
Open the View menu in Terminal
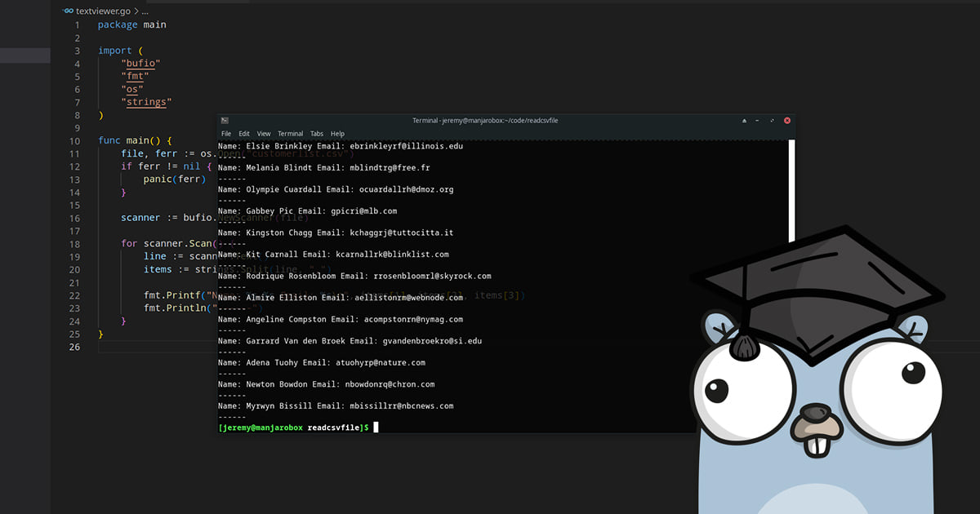[x=264, y=134]
